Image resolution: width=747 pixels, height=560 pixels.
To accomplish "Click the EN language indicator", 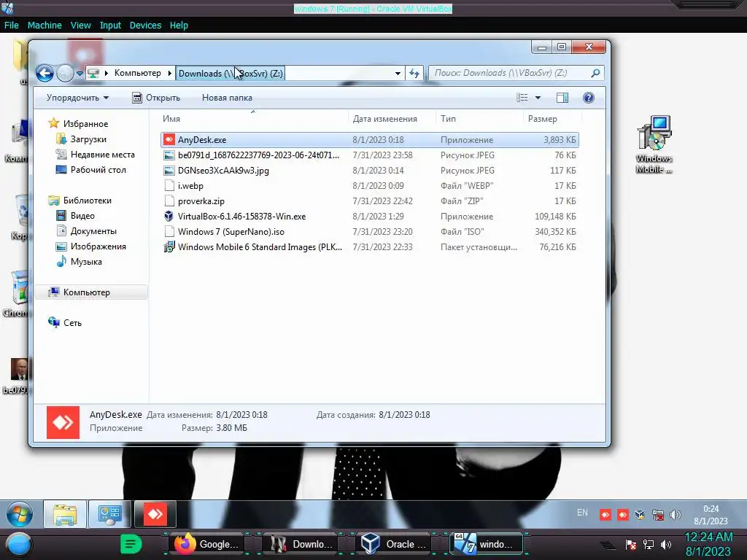I will (582, 513).
